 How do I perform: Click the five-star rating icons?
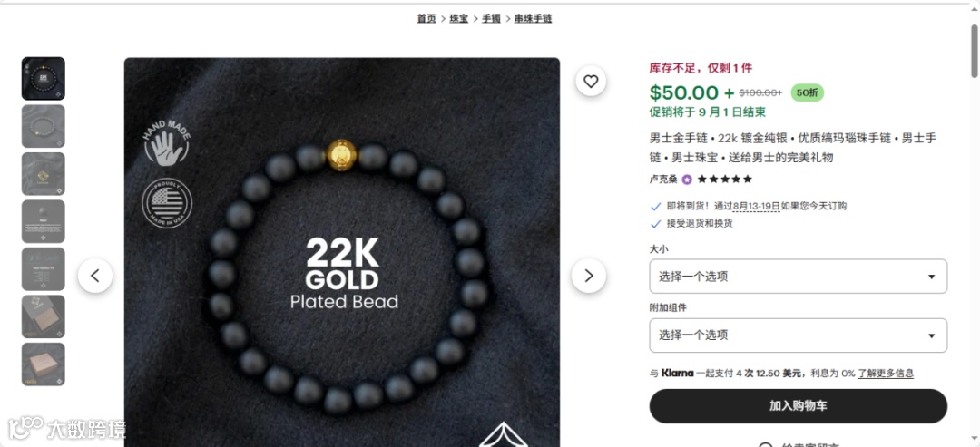pyautogui.click(x=724, y=180)
